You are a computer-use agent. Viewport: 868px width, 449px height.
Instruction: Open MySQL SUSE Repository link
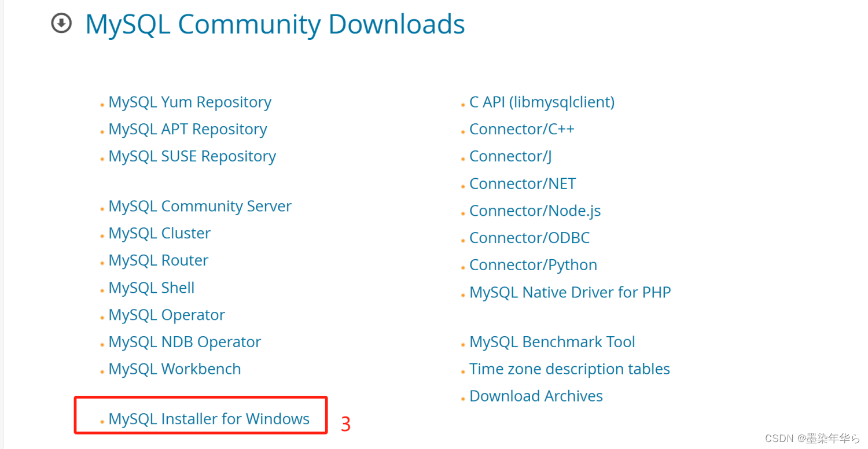coord(192,157)
